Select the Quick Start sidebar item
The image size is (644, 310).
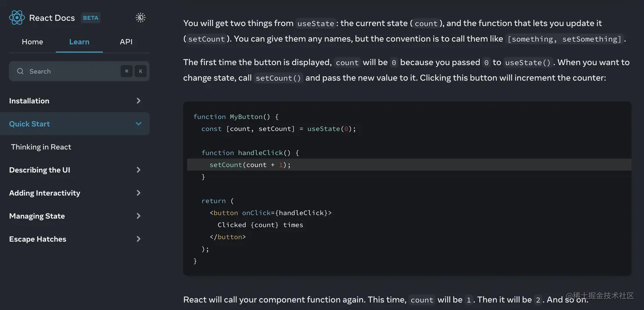(30, 124)
